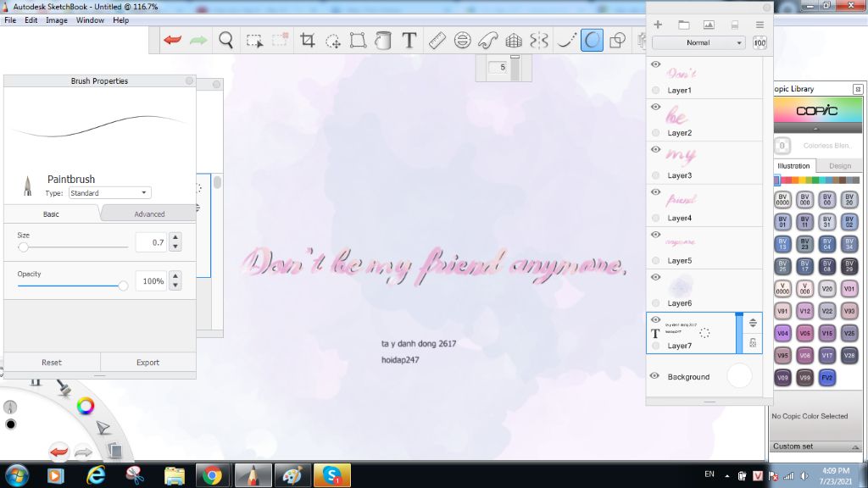Pick the V04 Copic swatch
The height and width of the screenshot is (488, 868).
point(782,333)
